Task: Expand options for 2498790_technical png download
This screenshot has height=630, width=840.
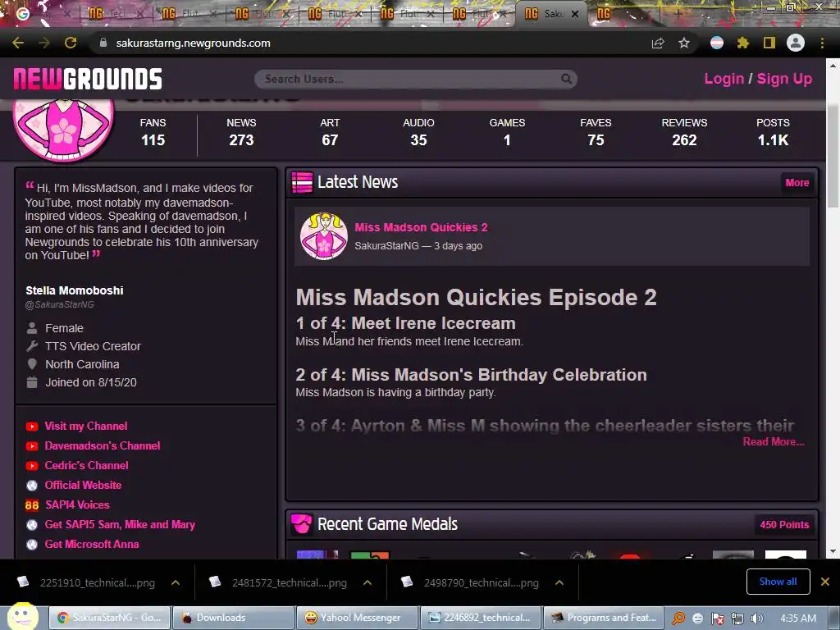Action: [559, 582]
